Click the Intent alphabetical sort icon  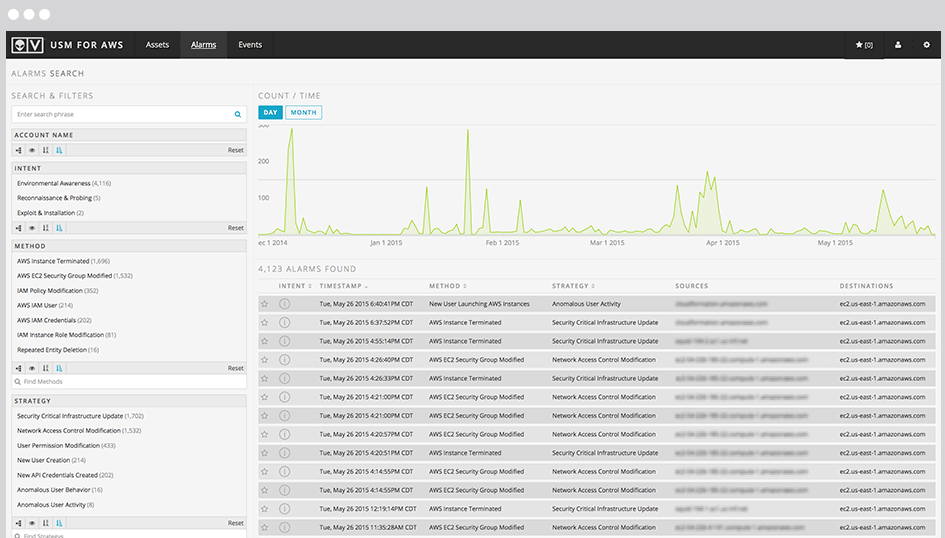coord(45,228)
